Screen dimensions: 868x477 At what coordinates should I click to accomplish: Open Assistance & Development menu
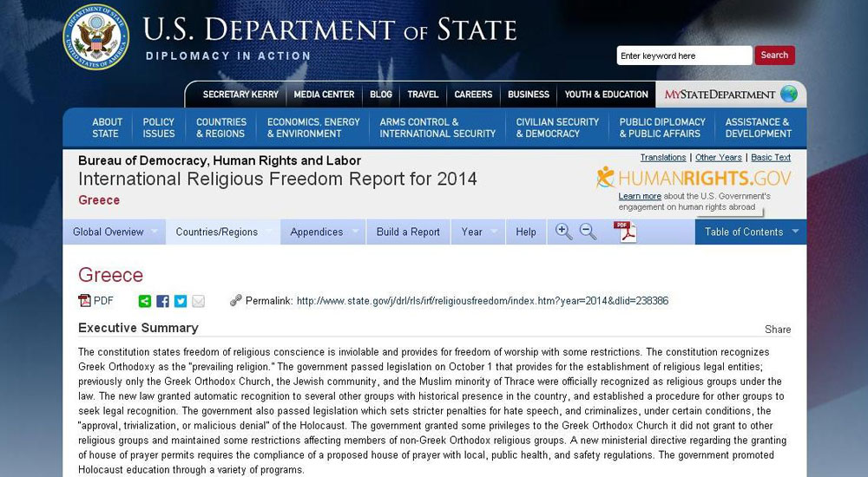tap(759, 127)
